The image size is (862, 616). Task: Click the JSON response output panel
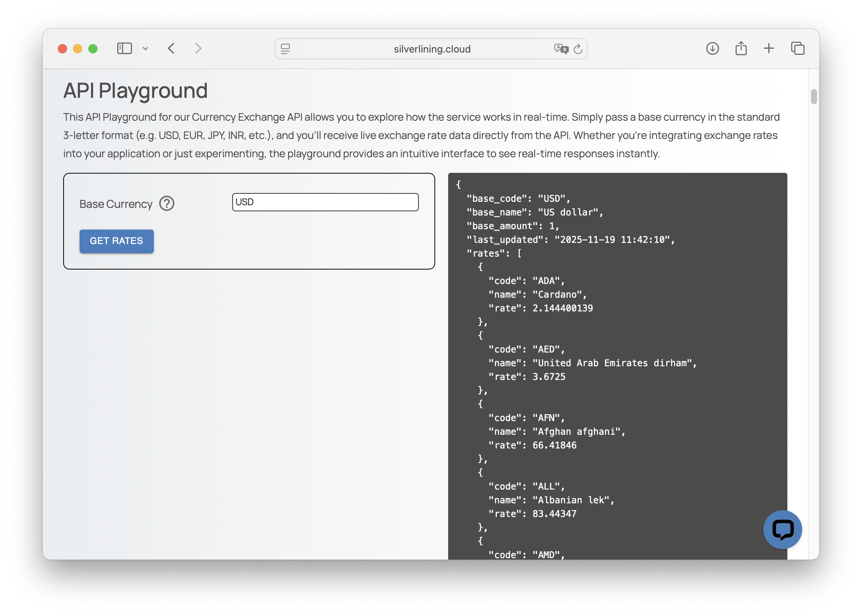(x=617, y=365)
